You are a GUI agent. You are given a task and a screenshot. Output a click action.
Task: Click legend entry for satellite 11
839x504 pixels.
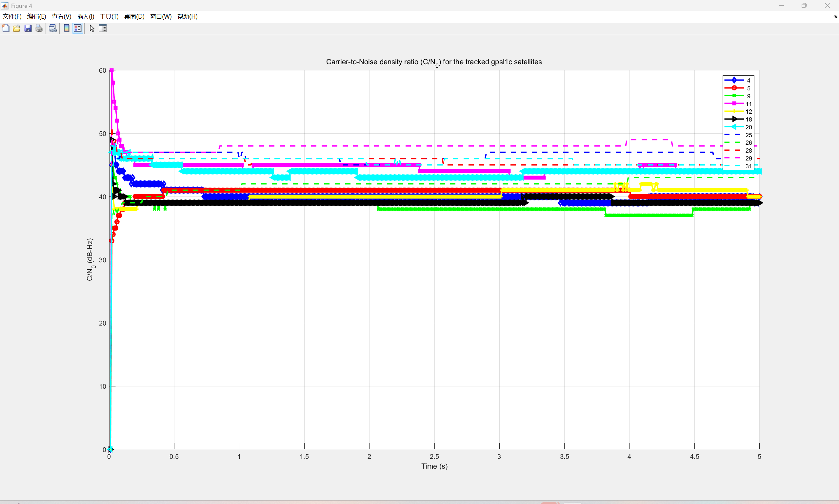pos(748,104)
